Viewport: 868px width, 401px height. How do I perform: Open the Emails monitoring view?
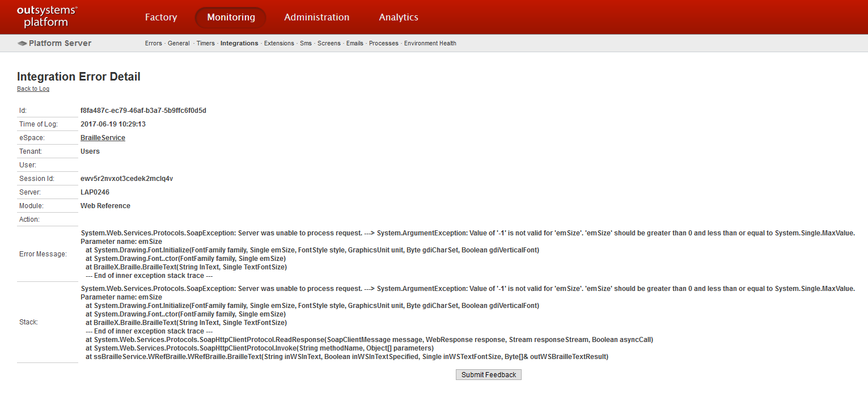[354, 43]
